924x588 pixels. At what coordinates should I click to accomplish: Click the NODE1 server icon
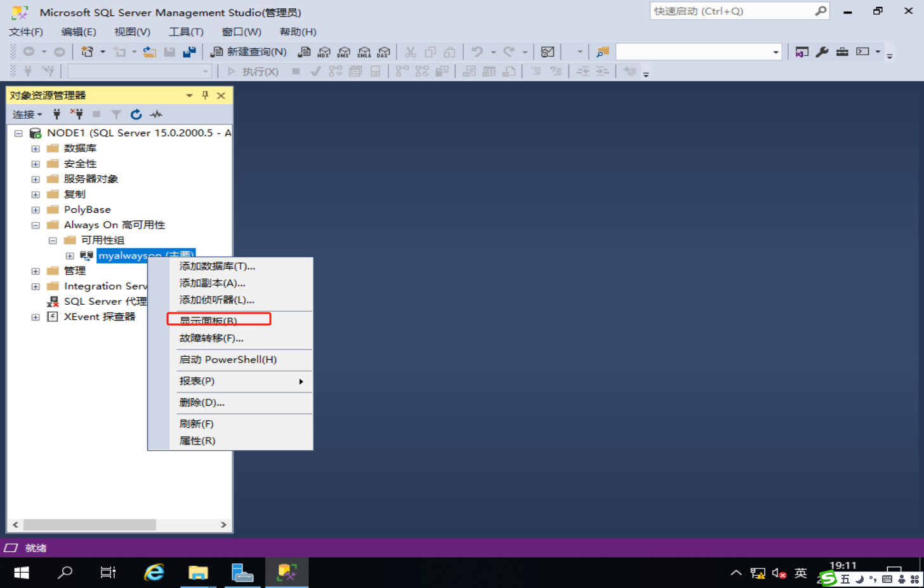coord(36,133)
